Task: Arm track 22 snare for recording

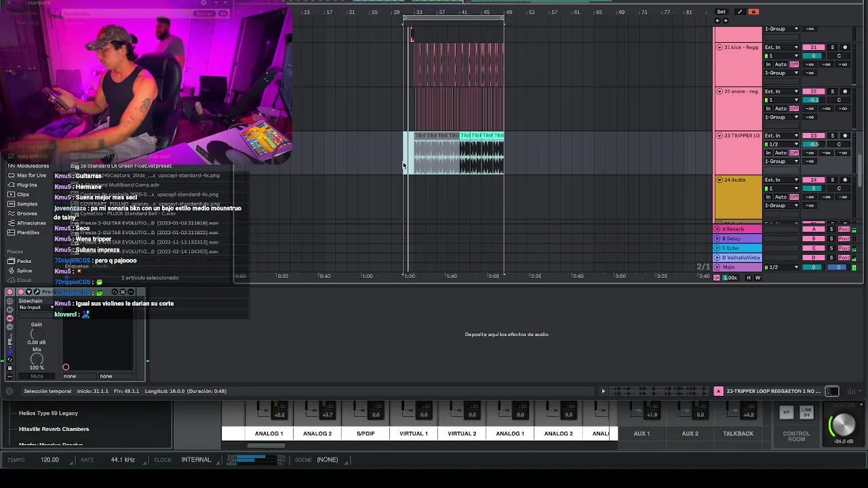Action: (x=845, y=91)
